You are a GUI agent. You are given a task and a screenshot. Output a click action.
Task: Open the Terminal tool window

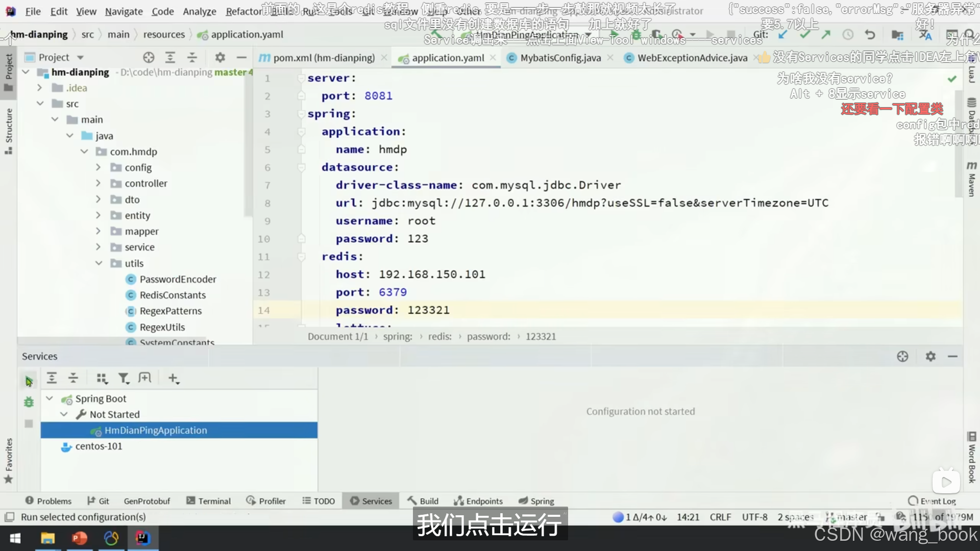coord(209,501)
